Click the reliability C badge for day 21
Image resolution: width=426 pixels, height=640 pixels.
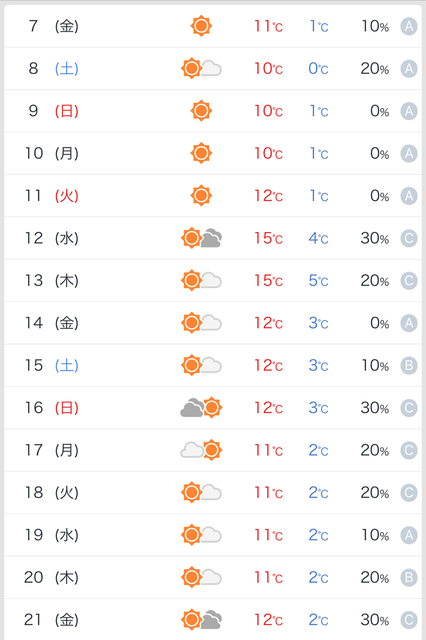coord(408,620)
